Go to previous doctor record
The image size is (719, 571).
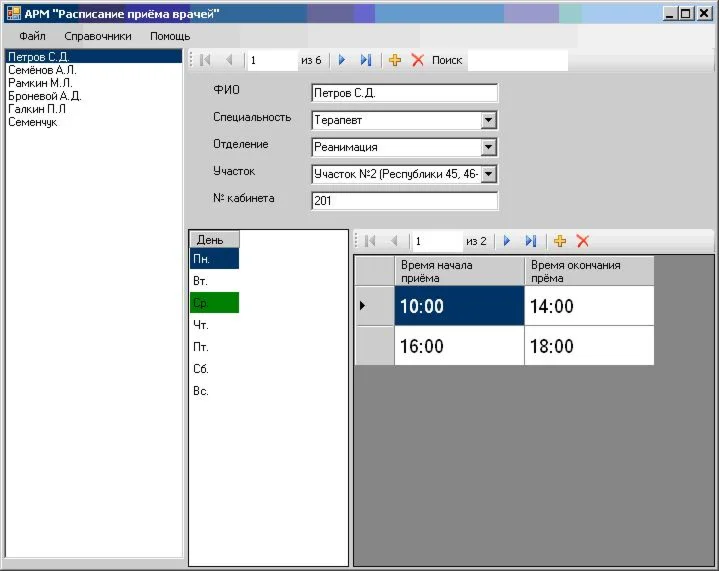click(230, 60)
